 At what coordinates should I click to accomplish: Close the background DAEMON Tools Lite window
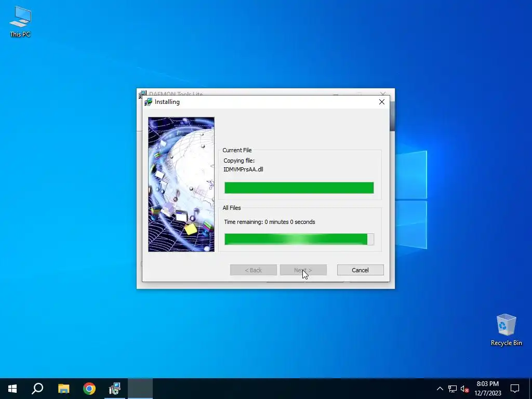[x=383, y=94]
